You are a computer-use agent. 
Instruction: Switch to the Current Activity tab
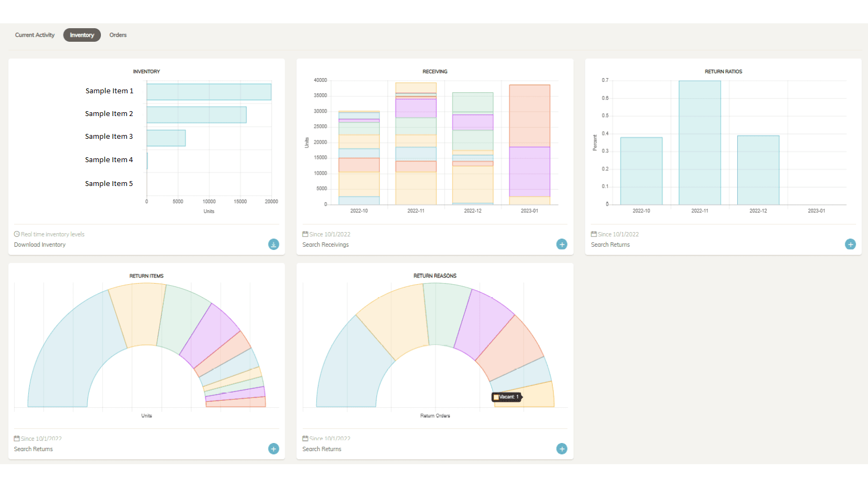[34, 35]
